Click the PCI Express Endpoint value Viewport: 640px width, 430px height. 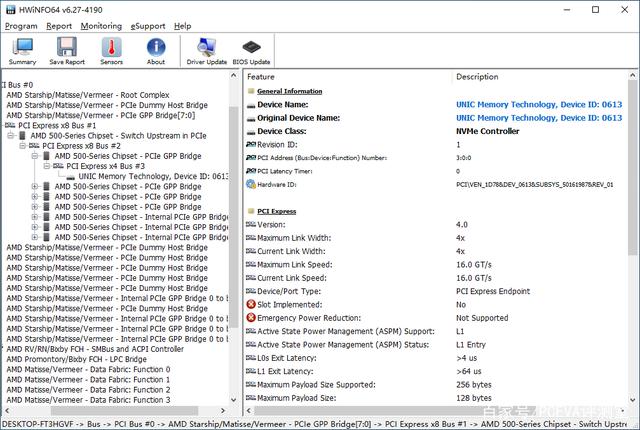pos(493,291)
